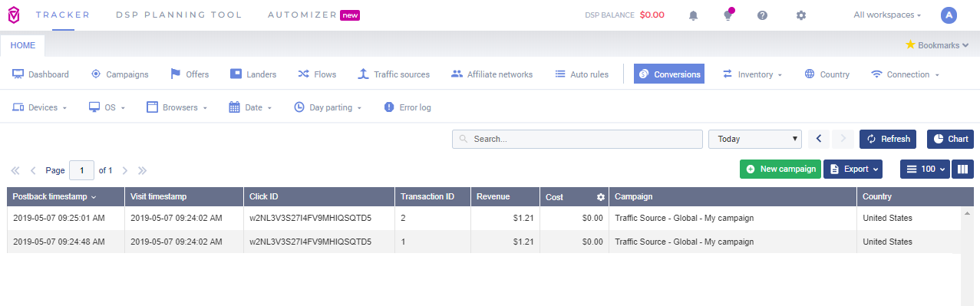
Task: Sort by Visit timestamp column
Action: click(184, 197)
